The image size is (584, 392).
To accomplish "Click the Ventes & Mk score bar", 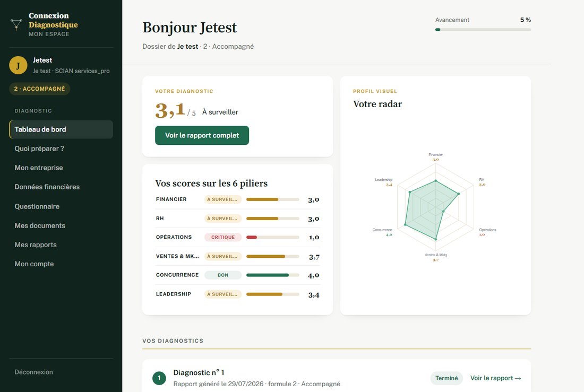I will pyautogui.click(x=273, y=257).
